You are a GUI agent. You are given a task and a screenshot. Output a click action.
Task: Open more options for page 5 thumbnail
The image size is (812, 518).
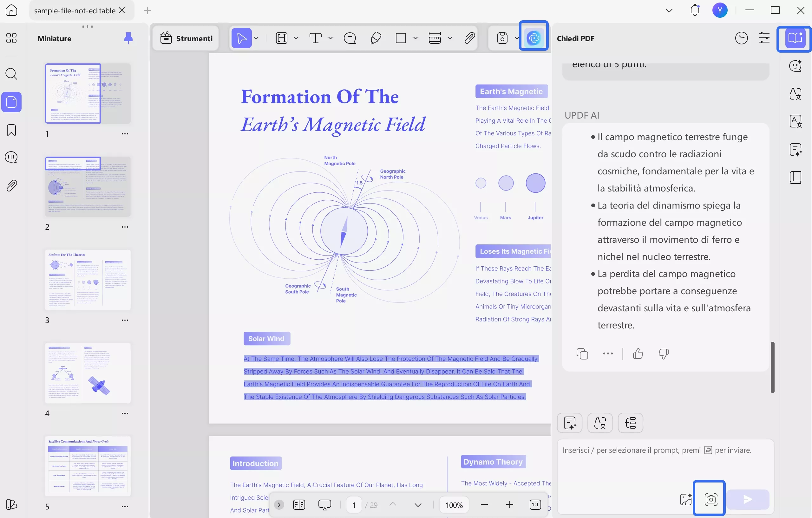tap(125, 507)
